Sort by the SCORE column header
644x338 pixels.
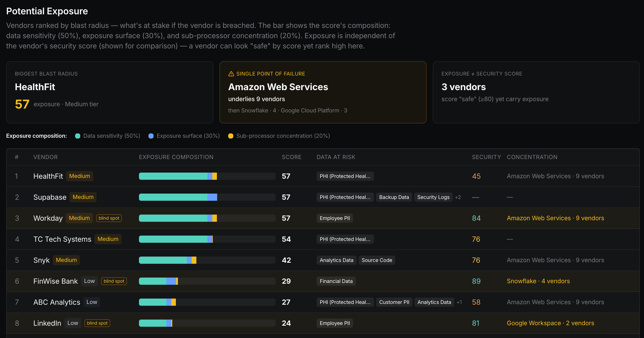[291, 157]
